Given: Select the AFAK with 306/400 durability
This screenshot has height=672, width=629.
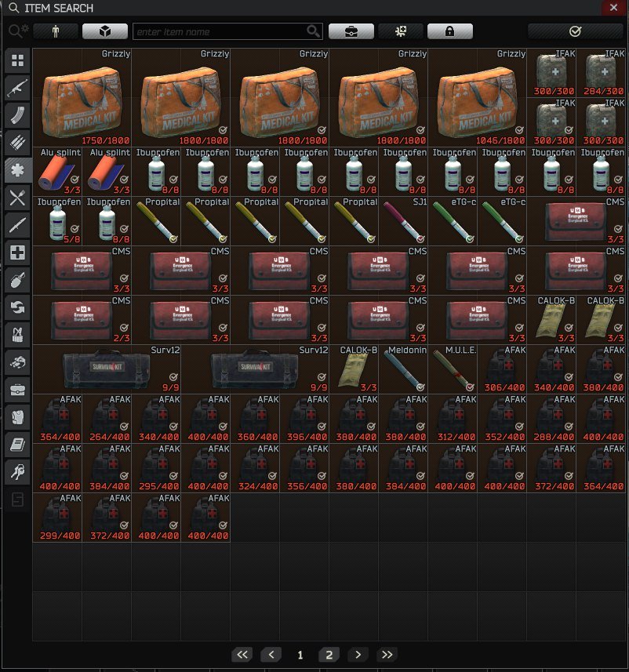Looking at the screenshot, I should [502, 369].
